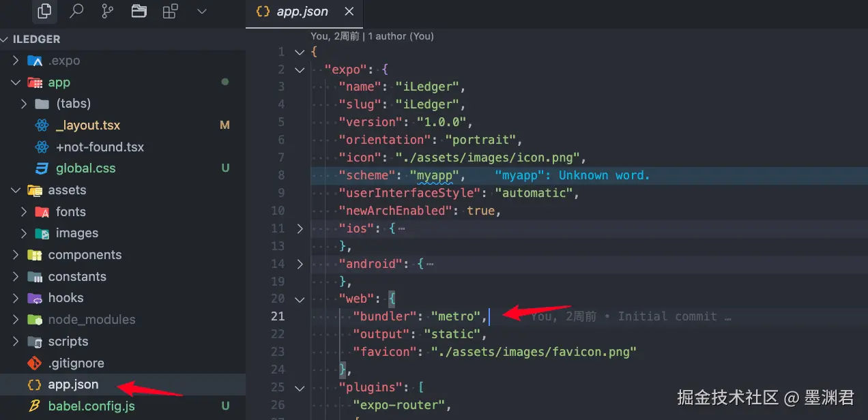Open the Extensions view icon
The height and width of the screenshot is (420, 868).
(170, 12)
